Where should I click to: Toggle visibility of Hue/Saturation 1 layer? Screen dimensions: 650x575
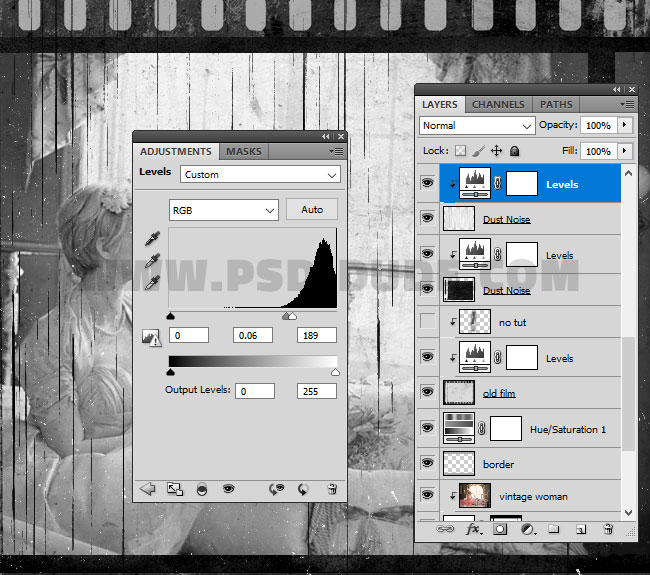pos(427,429)
